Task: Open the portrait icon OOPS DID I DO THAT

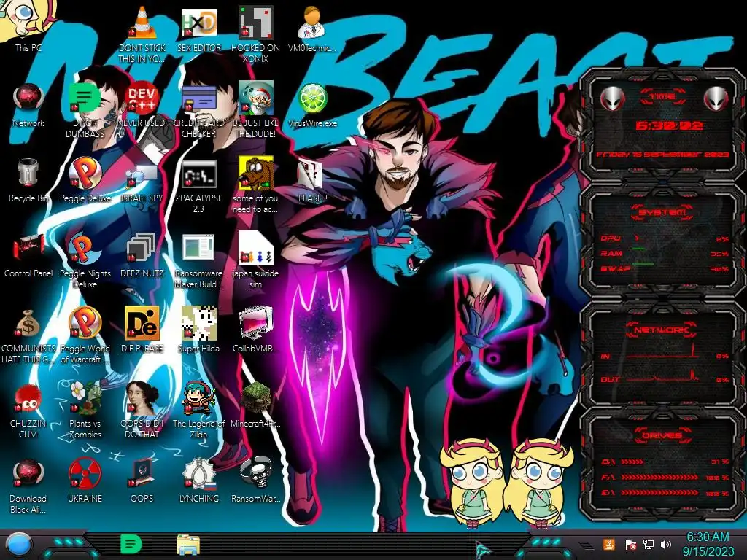Action: [x=142, y=398]
